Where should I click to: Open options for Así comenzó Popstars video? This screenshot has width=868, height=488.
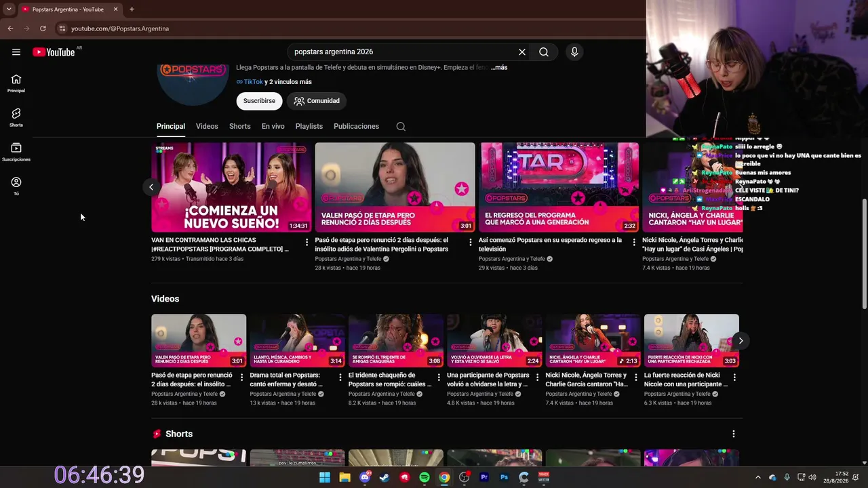pyautogui.click(x=634, y=242)
